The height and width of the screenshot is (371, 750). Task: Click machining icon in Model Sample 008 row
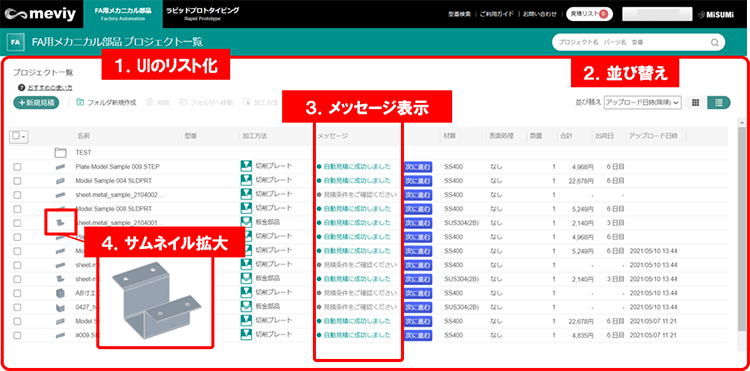[x=245, y=208]
